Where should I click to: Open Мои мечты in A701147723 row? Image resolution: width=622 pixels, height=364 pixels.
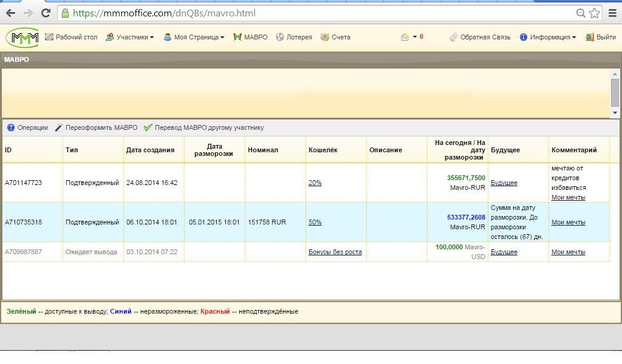568,197
